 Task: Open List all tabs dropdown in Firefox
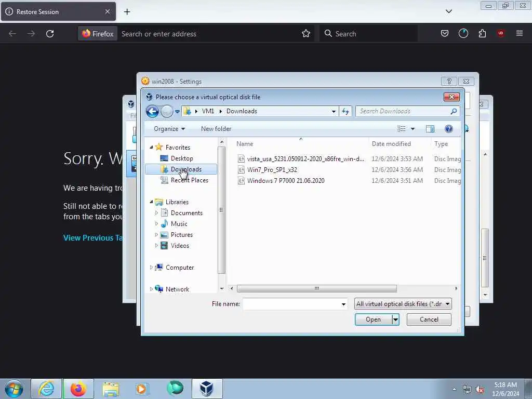448,11
